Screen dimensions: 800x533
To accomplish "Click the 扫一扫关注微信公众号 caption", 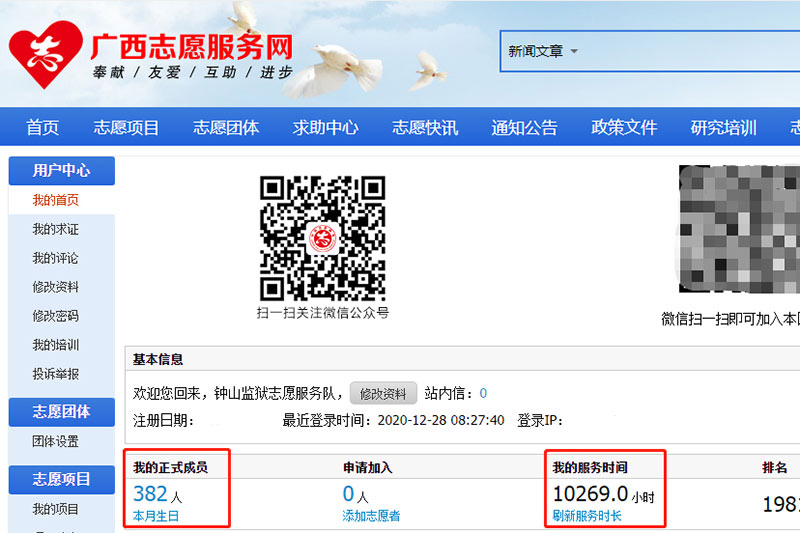I will coord(323,313).
